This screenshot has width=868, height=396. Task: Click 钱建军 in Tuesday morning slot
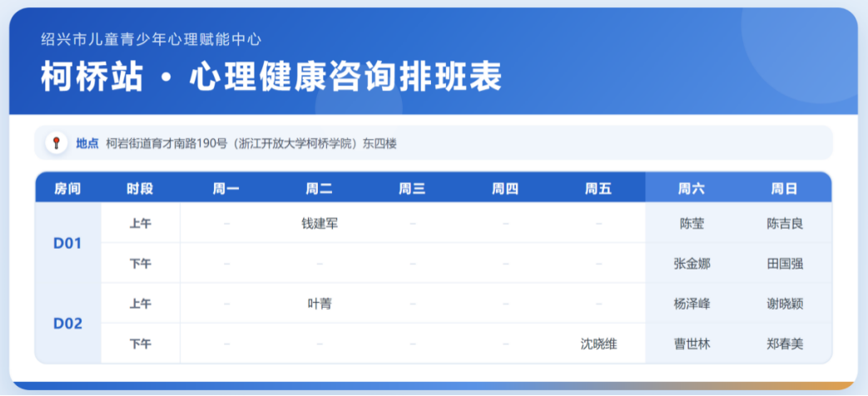tap(320, 224)
